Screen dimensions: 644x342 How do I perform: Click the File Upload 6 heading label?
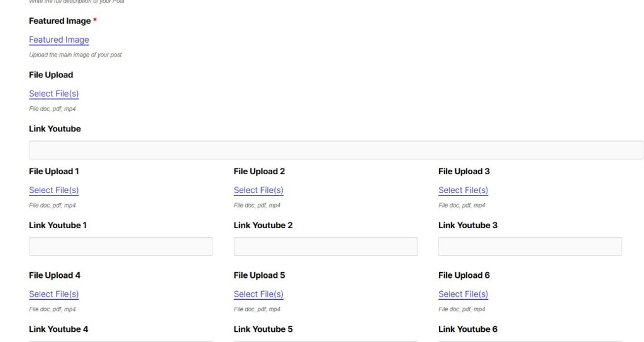(x=464, y=275)
